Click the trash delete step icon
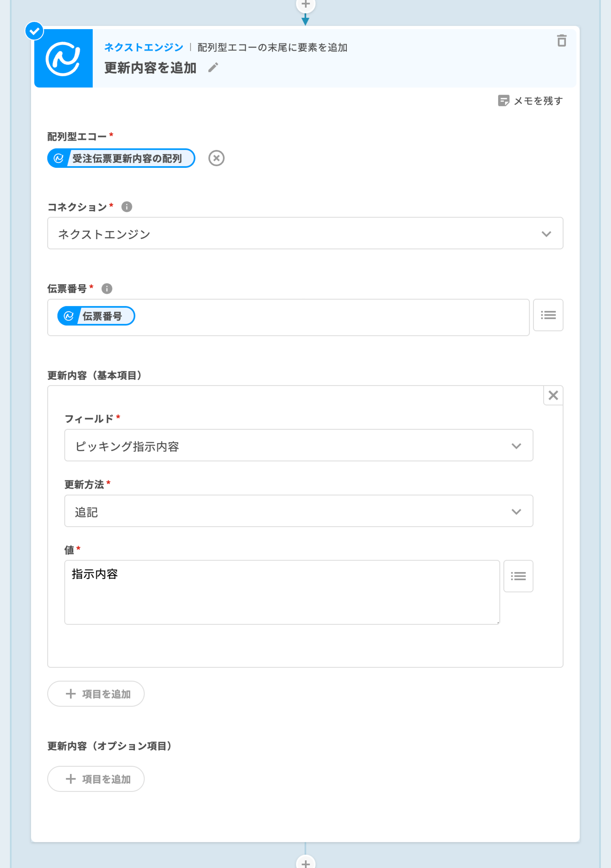The width and height of the screenshot is (611, 868). (561, 41)
